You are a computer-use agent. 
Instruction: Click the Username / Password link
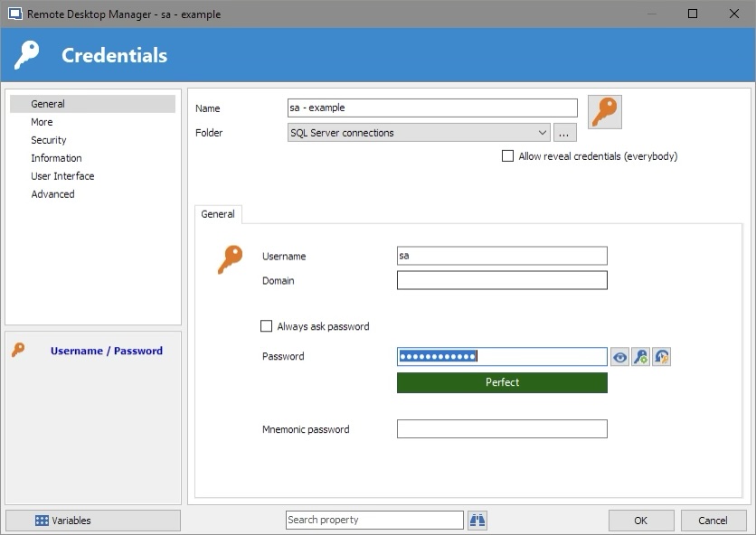[x=107, y=351]
